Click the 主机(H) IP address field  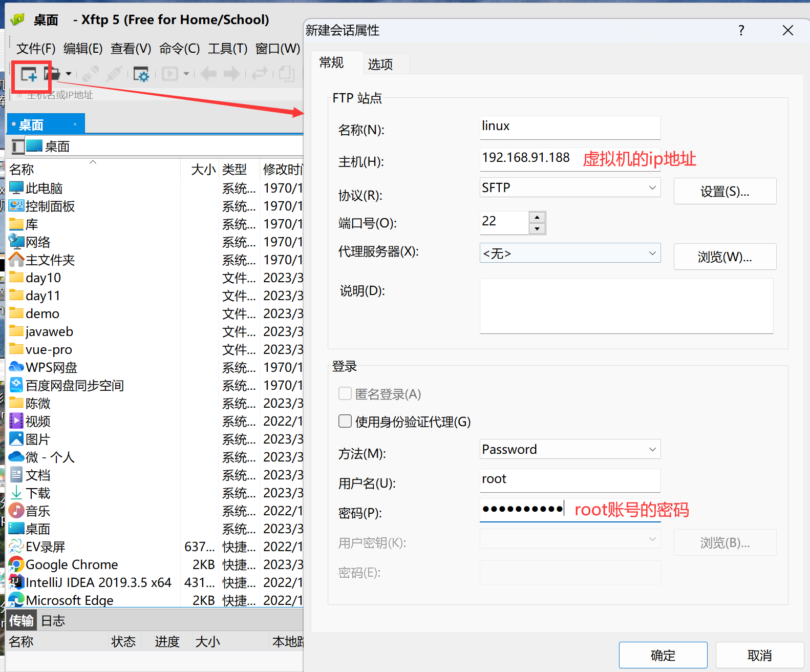pos(570,159)
